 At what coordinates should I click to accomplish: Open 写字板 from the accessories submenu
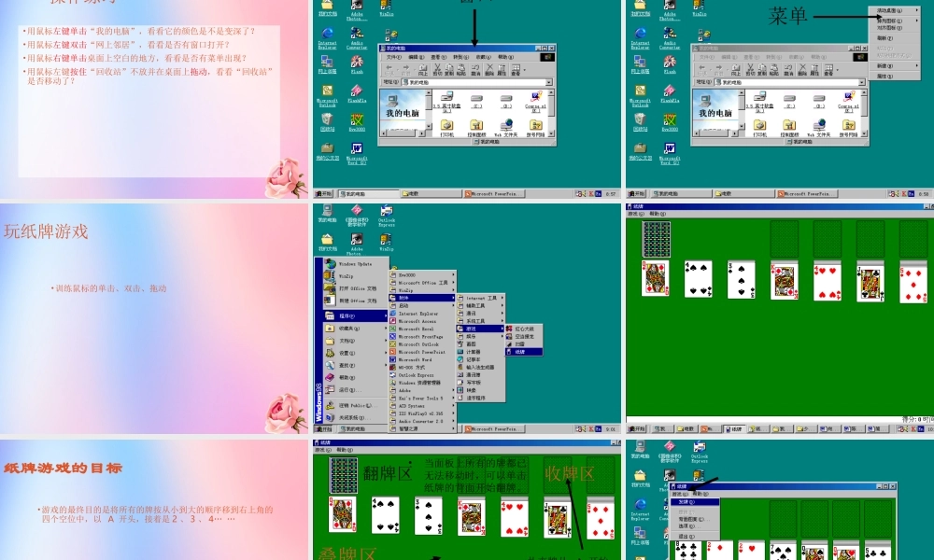[x=480, y=383]
